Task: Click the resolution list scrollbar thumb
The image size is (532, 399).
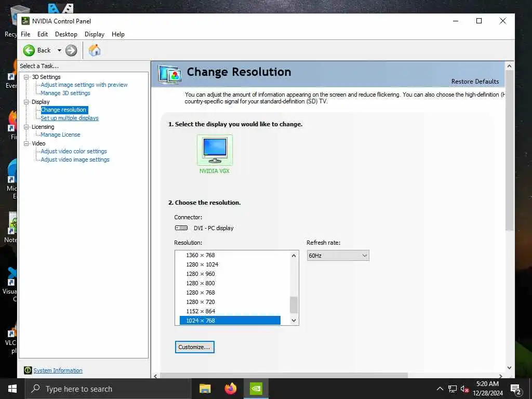Action: click(294, 304)
